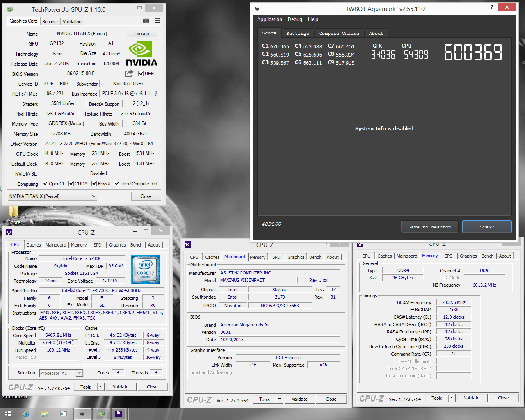Click the DRAM Frequency value 2002.5 MHz
The width and height of the screenshot is (525, 420).
tap(454, 302)
